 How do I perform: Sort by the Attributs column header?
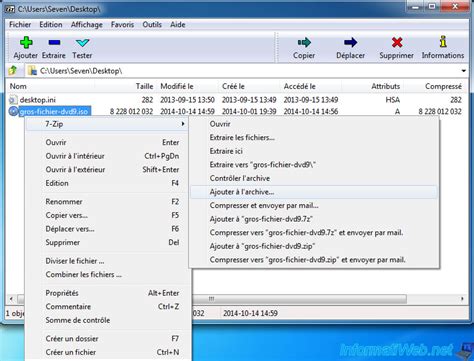click(x=372, y=86)
